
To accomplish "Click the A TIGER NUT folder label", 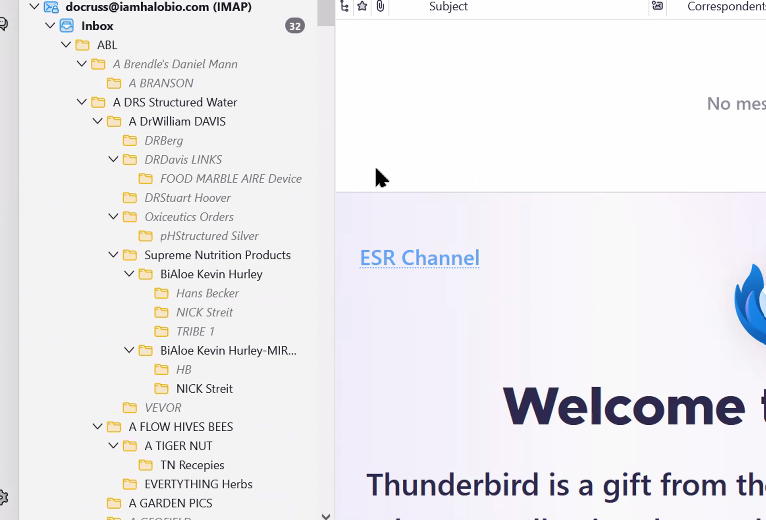I will click(x=178, y=445).
